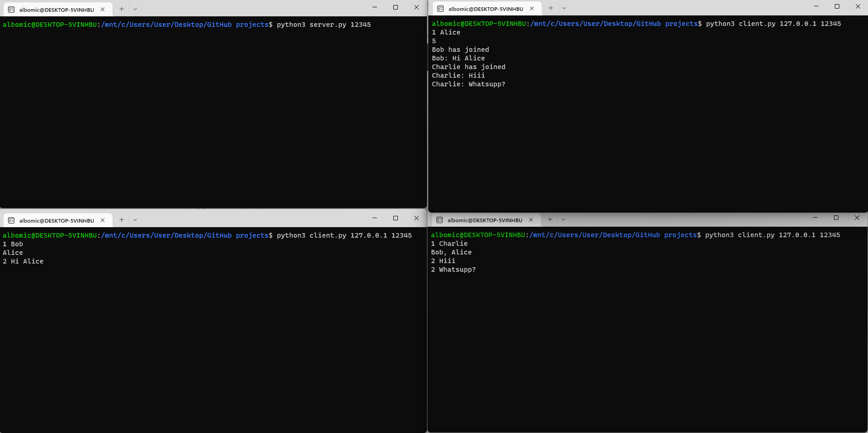Click the terminal icon on the server window tab
868x433 pixels.
[x=11, y=9]
